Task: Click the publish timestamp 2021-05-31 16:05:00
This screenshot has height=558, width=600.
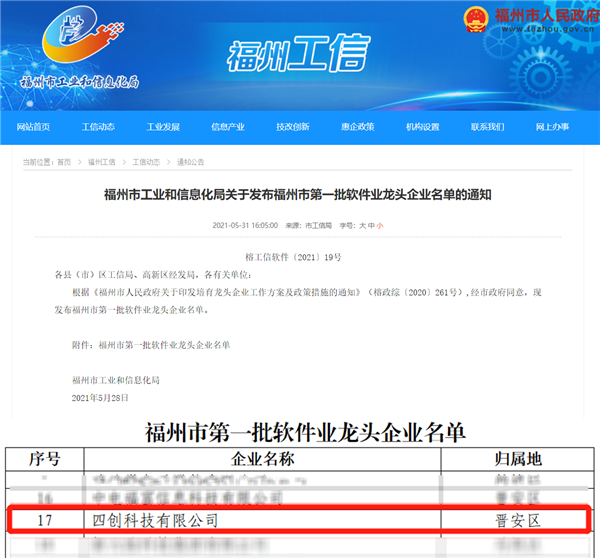Action: (245, 225)
